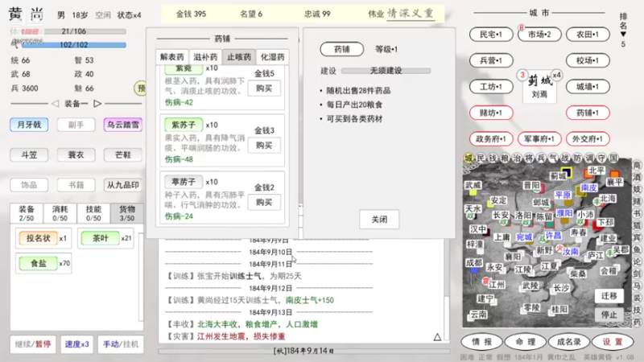Click the 迁移 migrate button

(609, 296)
